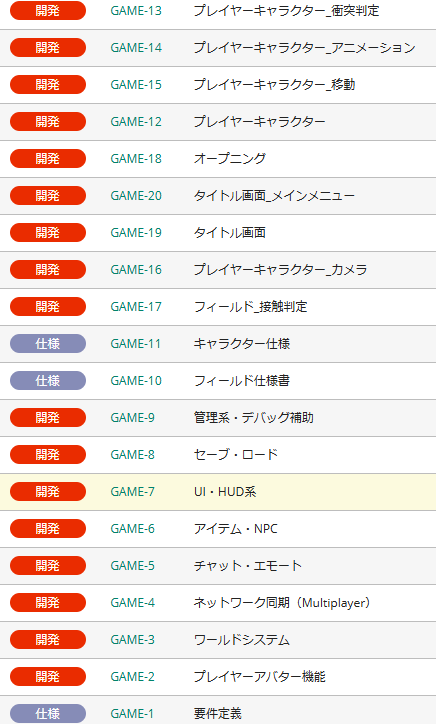Image resolution: width=436 pixels, height=724 pixels.
Task: Open the GAME-10 issue link
Action: tap(136, 380)
